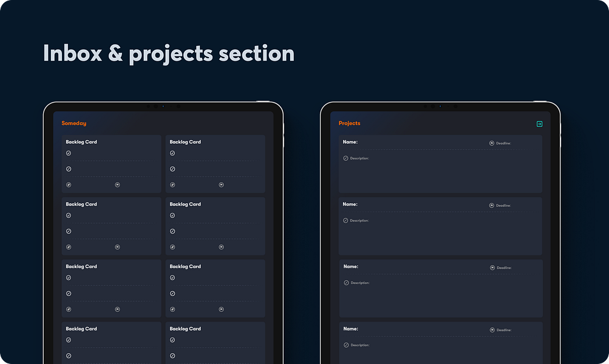Click Description pencil icon in first project card
Image resolution: width=609 pixels, height=364 pixels.
[345, 158]
